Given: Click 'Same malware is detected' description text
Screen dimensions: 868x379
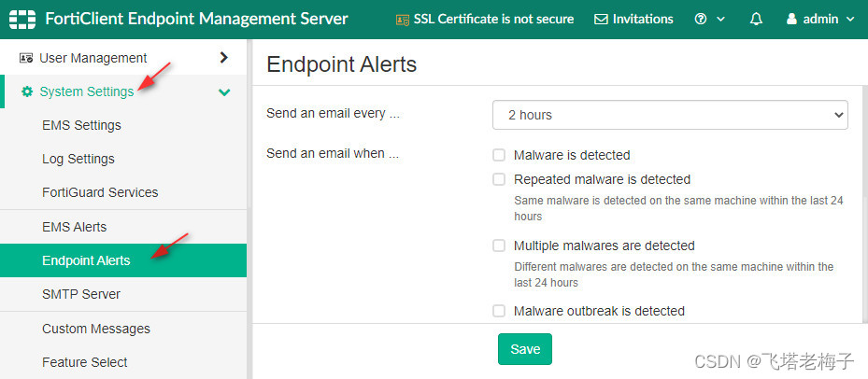Looking at the screenshot, I should click(678, 208).
